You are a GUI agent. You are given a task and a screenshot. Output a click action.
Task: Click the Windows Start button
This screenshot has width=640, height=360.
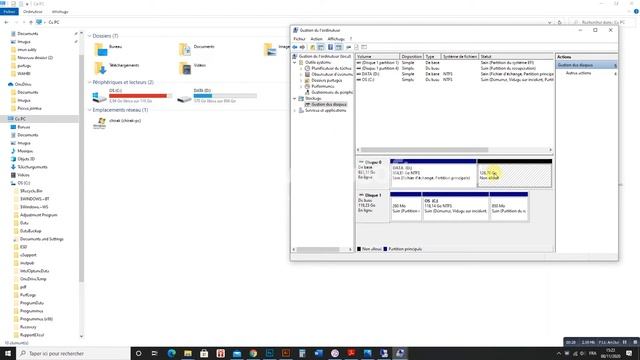tap(8, 353)
